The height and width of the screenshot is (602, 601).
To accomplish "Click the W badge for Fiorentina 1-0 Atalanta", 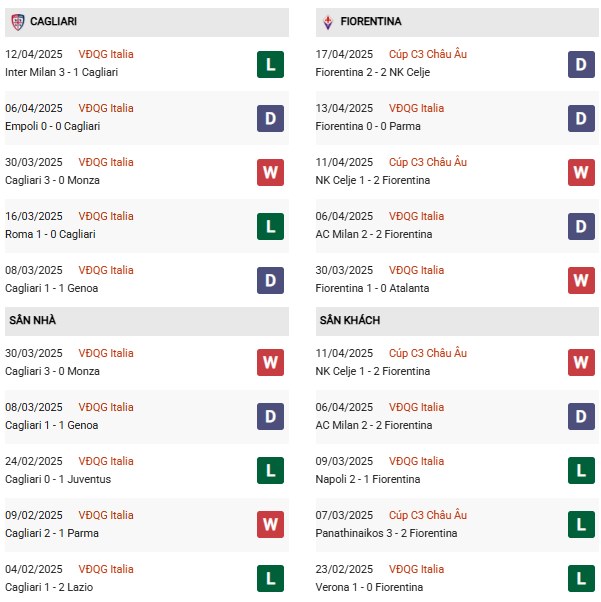I will [x=581, y=280].
